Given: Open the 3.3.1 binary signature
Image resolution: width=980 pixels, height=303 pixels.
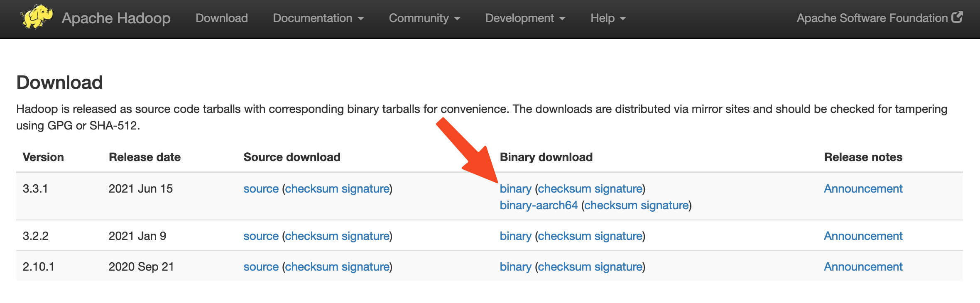Looking at the screenshot, I should [619, 189].
